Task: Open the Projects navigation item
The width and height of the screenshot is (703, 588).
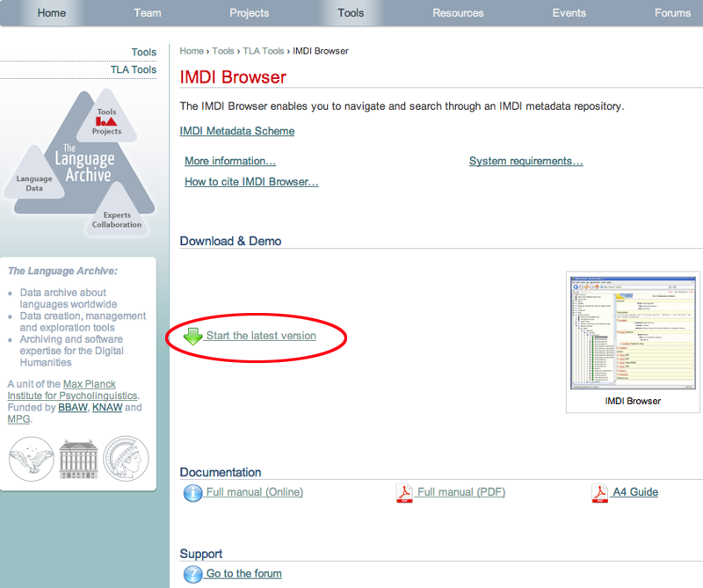Action: (250, 13)
